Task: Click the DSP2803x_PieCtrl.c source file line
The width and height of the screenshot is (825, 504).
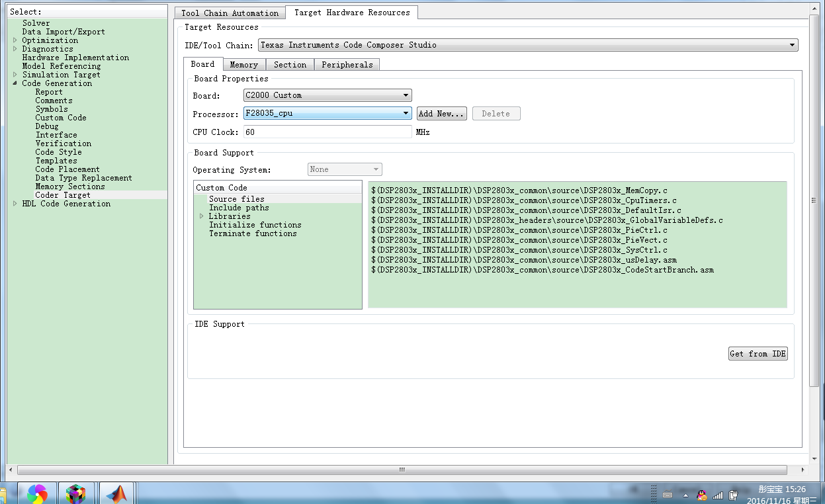Action: 519,230
